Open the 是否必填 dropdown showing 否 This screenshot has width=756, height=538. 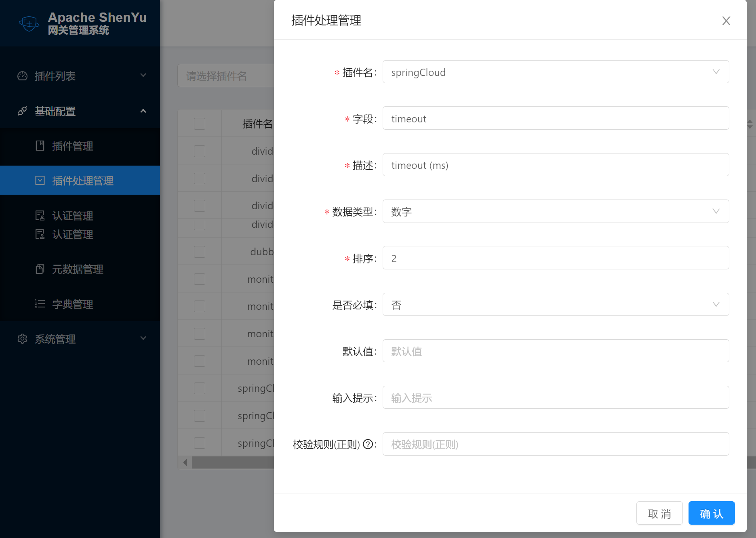pos(556,305)
